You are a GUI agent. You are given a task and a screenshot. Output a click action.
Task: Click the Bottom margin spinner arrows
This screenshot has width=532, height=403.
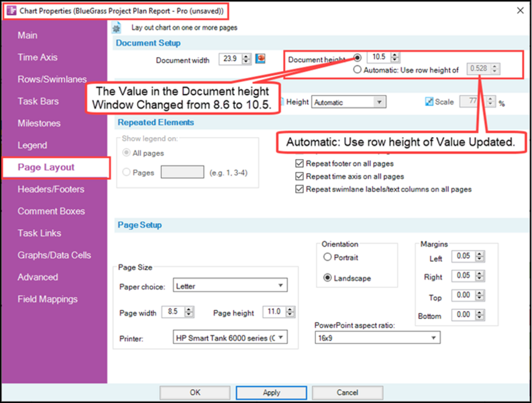click(480, 315)
